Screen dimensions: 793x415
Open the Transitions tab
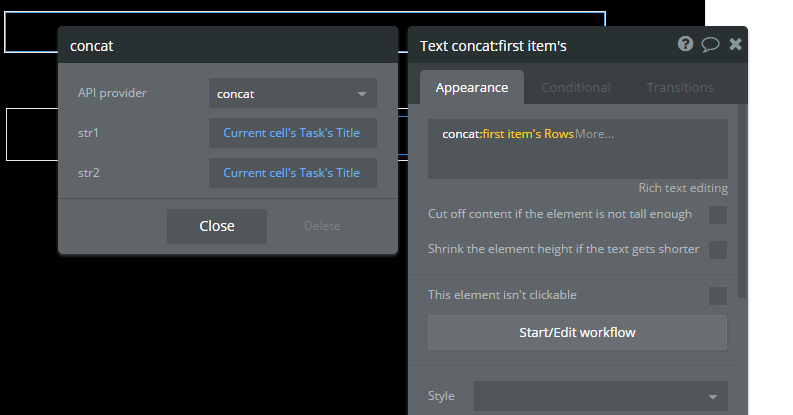click(x=680, y=88)
